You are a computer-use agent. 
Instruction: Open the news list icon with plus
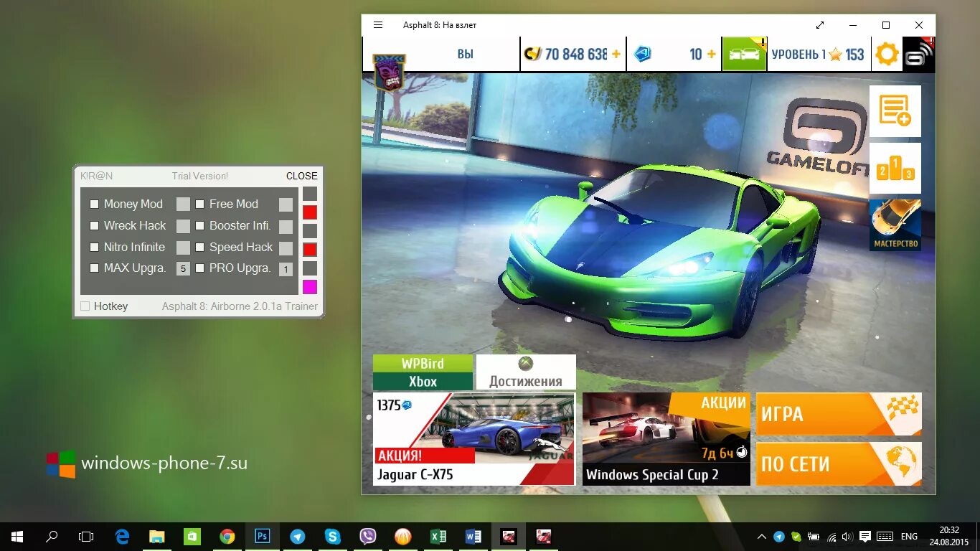tap(895, 111)
